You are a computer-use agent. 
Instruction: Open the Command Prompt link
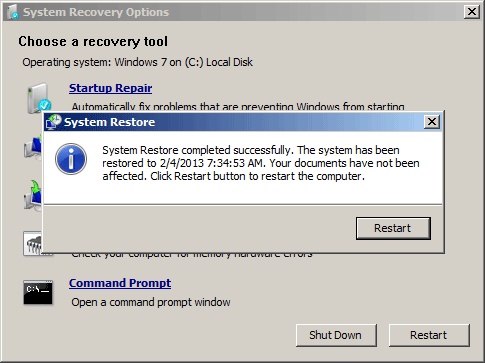(120, 283)
